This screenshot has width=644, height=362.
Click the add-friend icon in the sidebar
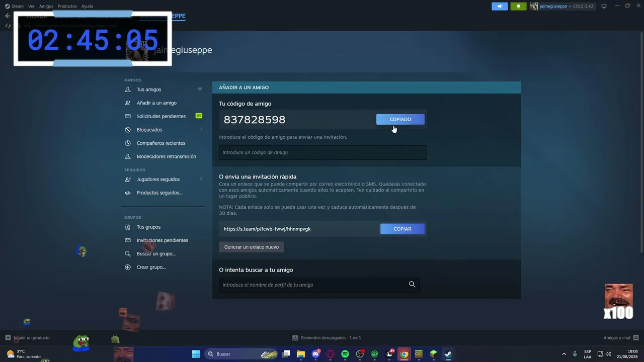click(128, 103)
